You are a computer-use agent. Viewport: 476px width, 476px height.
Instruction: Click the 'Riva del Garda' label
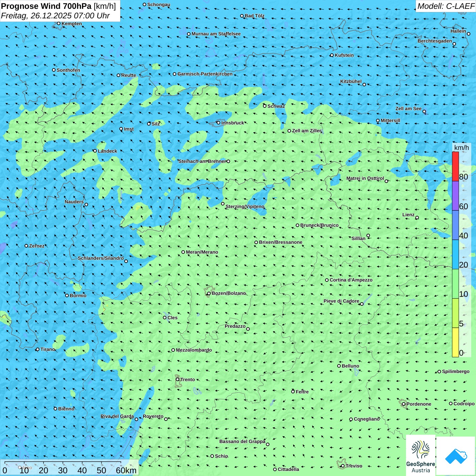tap(117, 417)
